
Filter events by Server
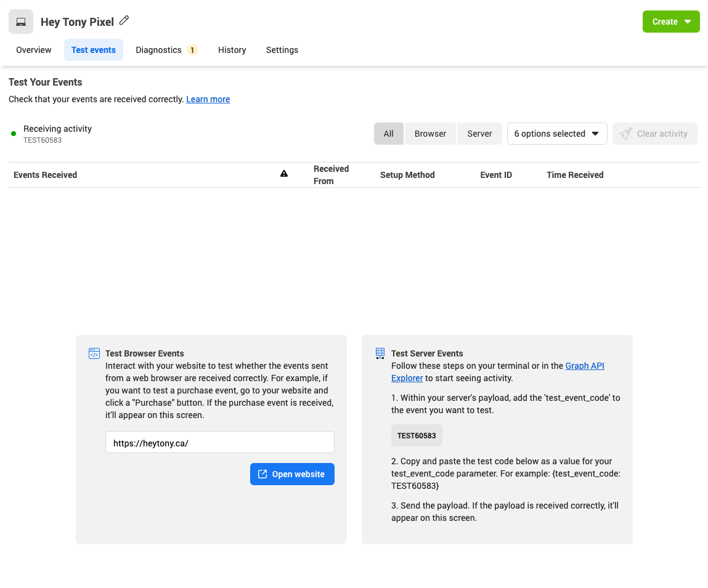coord(479,134)
